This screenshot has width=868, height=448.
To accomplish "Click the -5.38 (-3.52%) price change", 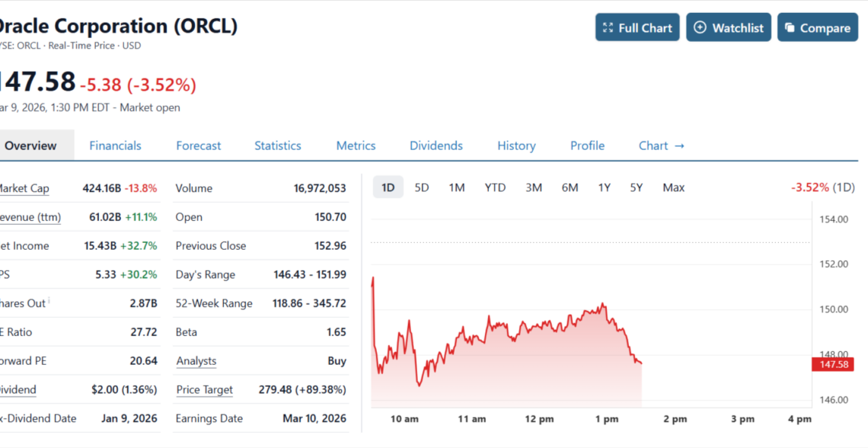I will 138,85.
